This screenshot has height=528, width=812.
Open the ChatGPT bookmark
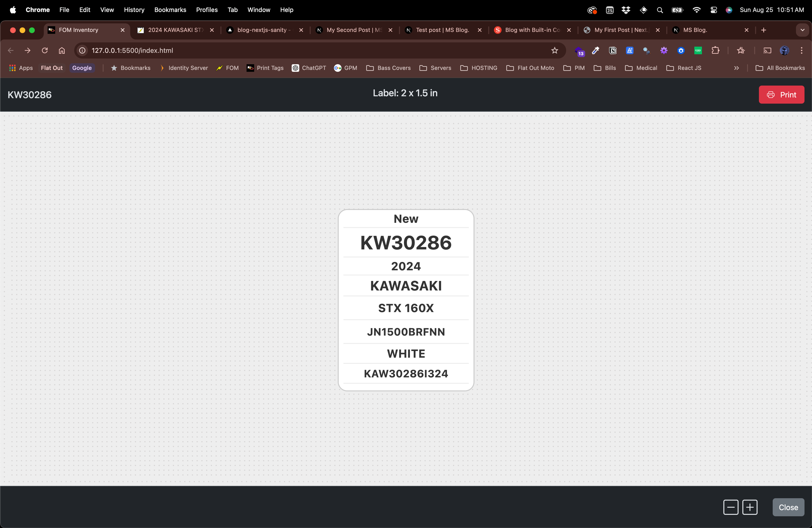309,68
